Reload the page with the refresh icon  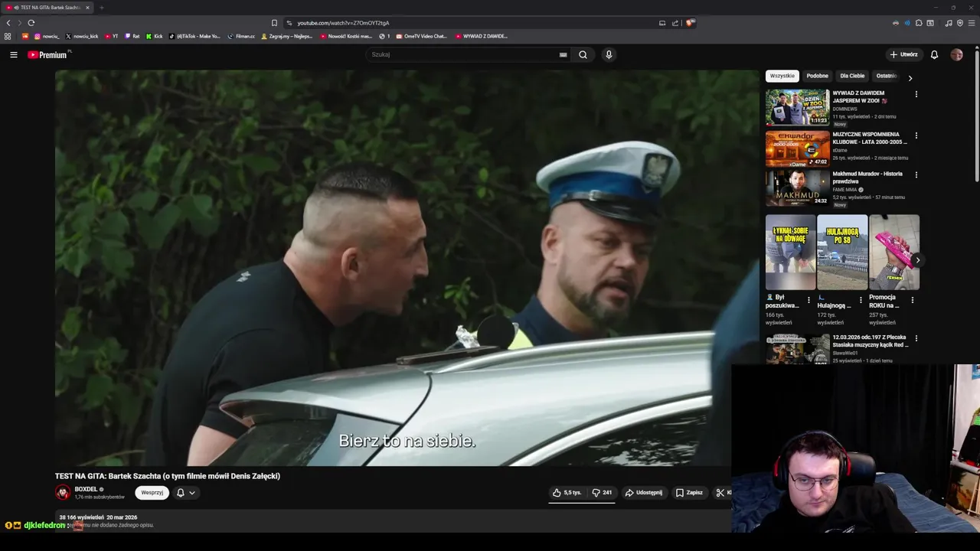(31, 23)
